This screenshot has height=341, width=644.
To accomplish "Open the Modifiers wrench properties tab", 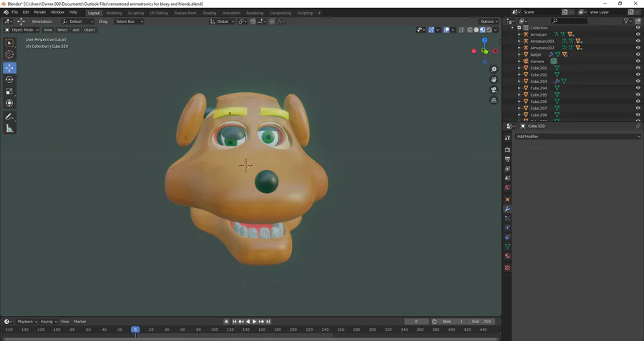I will pyautogui.click(x=507, y=209).
